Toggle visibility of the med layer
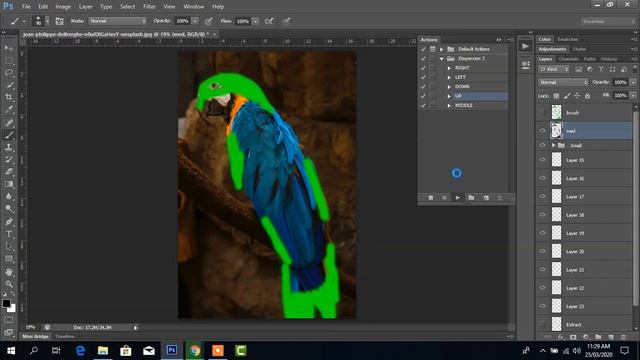The height and width of the screenshot is (360, 640). [542, 131]
